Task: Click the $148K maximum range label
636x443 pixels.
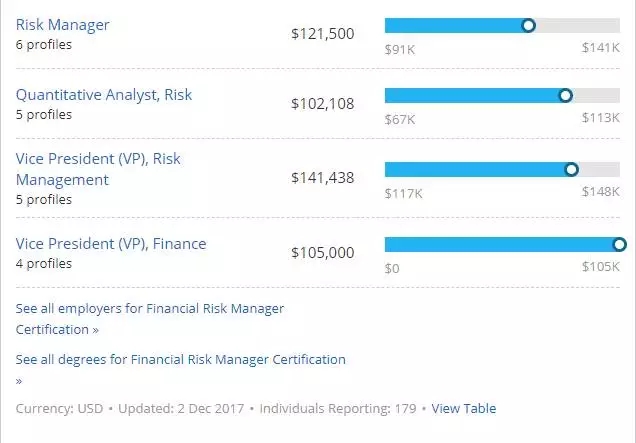Action: 600,193
